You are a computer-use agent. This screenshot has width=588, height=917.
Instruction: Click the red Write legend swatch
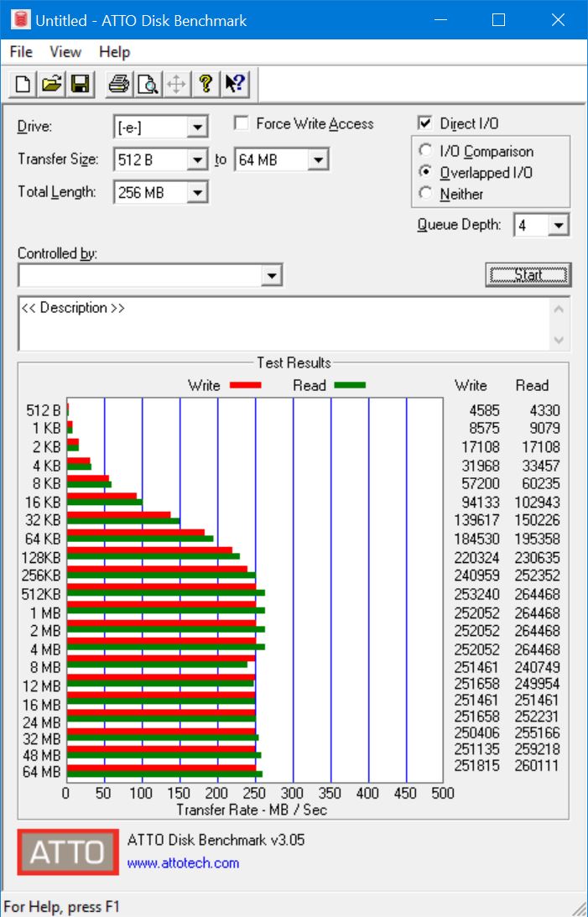246,385
